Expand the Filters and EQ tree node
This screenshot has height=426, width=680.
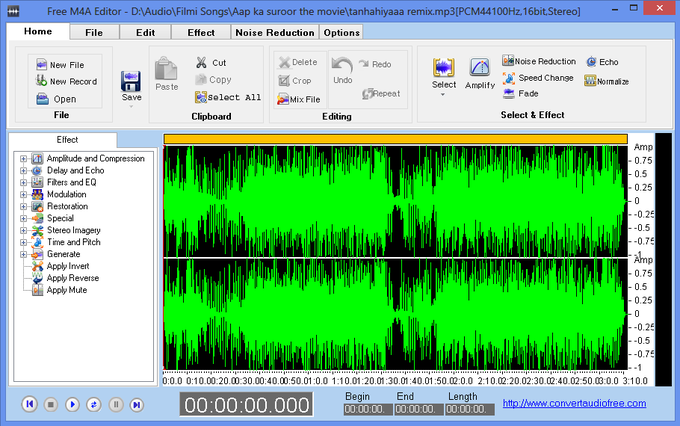point(23,182)
